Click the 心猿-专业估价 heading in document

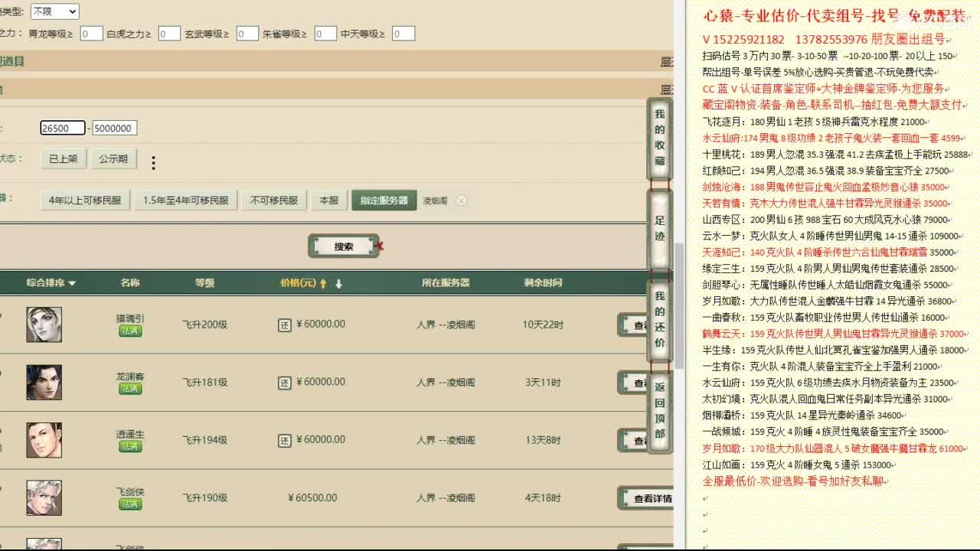point(836,17)
